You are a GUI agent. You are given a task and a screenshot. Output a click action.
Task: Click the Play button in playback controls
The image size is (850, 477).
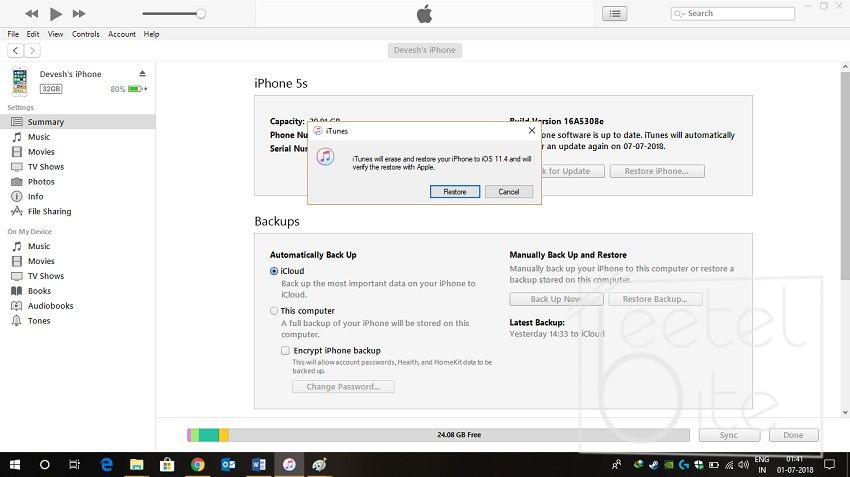point(56,13)
